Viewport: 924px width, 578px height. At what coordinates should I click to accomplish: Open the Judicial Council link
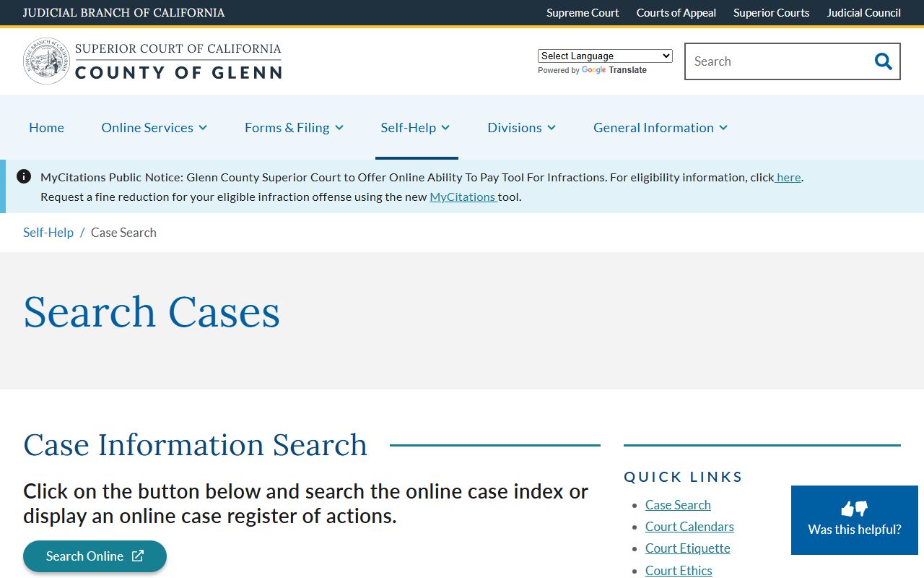point(863,12)
